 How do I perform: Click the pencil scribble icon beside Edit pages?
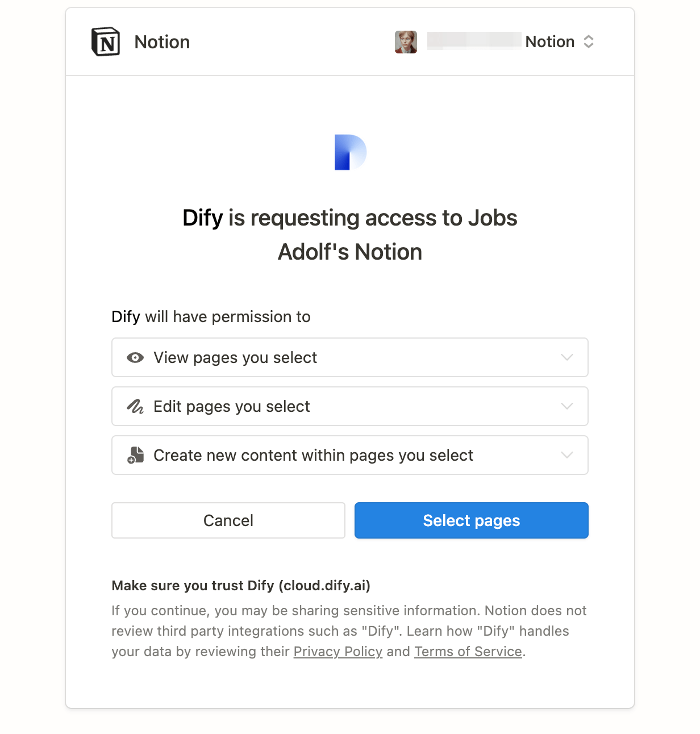(135, 406)
